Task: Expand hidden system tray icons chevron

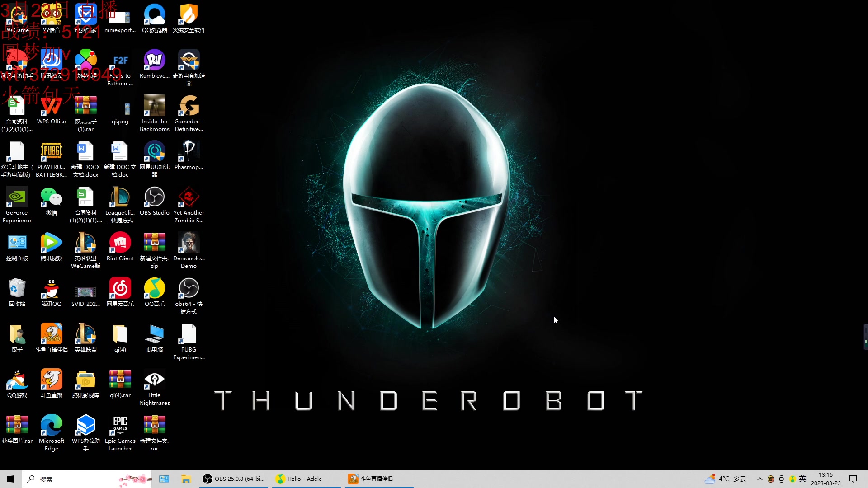Action: (x=759, y=479)
